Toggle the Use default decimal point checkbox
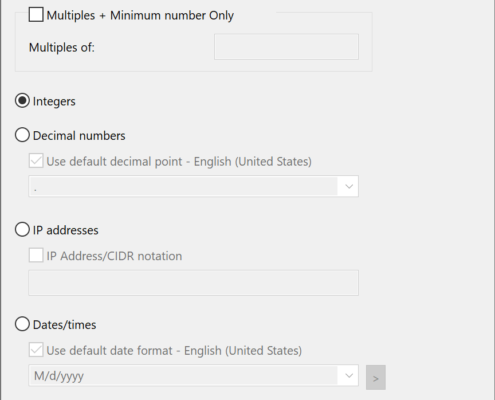 [36, 161]
